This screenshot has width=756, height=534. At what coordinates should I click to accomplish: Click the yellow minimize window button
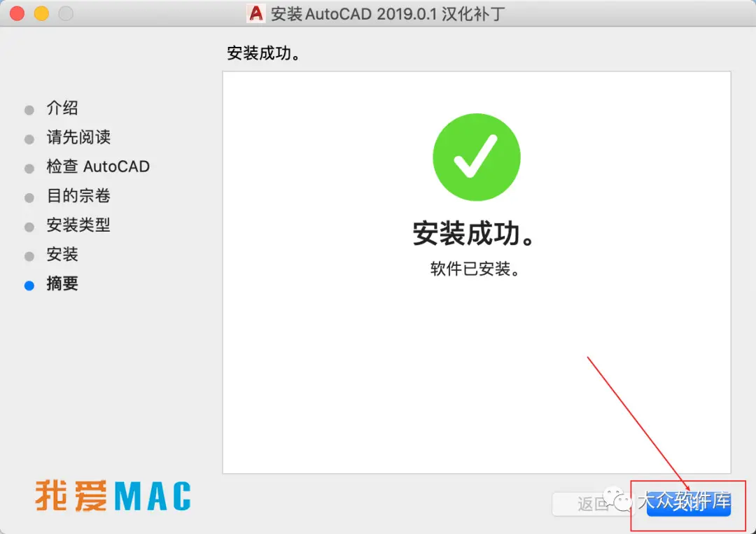41,13
